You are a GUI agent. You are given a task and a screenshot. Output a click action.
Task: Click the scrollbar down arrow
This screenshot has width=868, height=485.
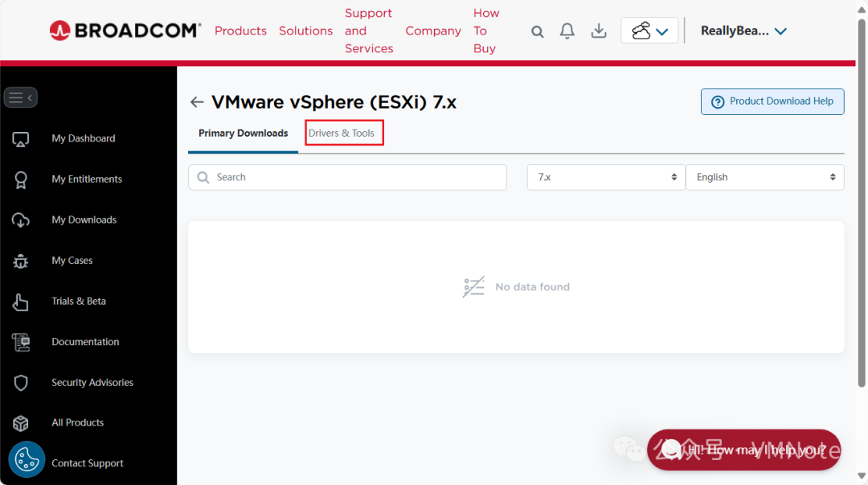[x=862, y=476]
